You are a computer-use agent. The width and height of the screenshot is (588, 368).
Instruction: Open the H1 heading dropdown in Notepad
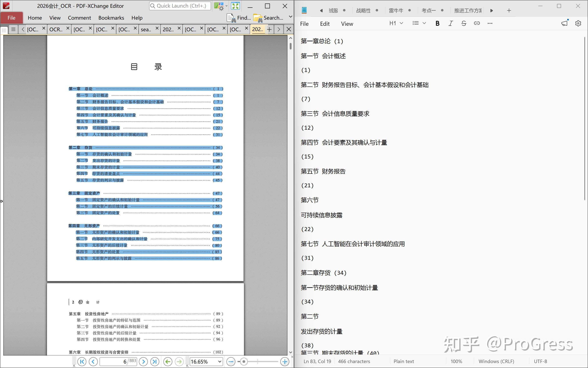pos(396,23)
